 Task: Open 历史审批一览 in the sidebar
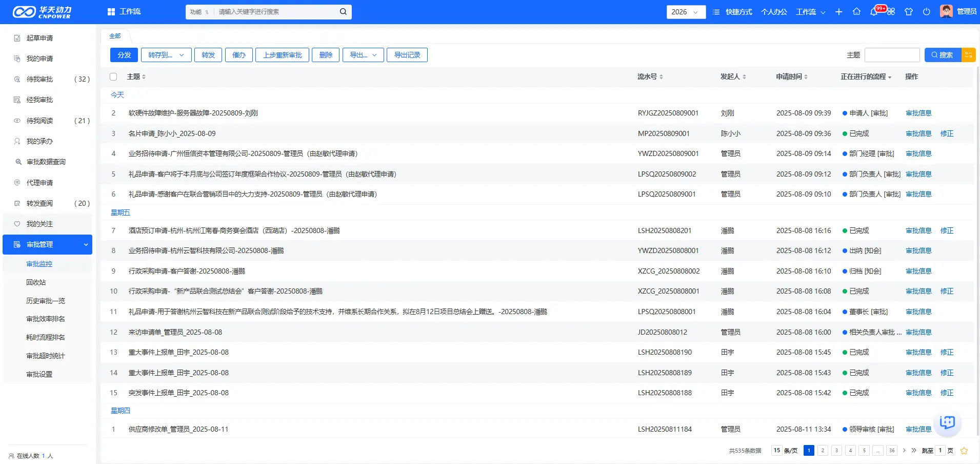tap(46, 301)
